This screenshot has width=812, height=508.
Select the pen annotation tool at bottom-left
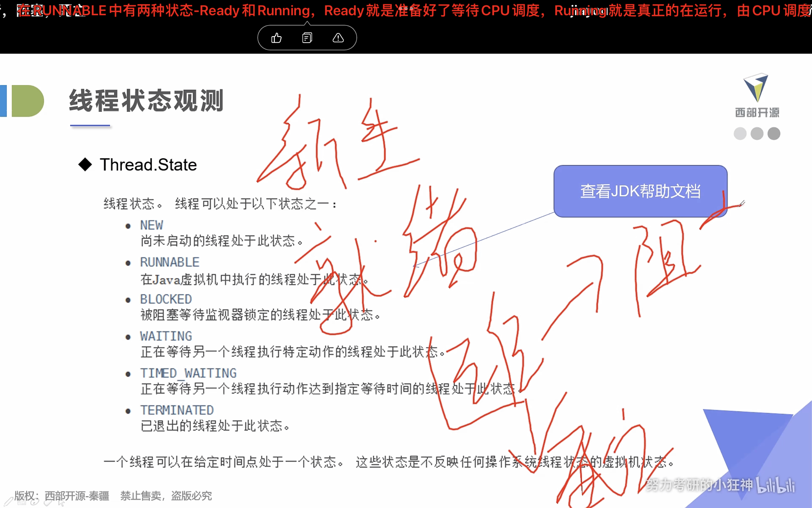pos(8,502)
